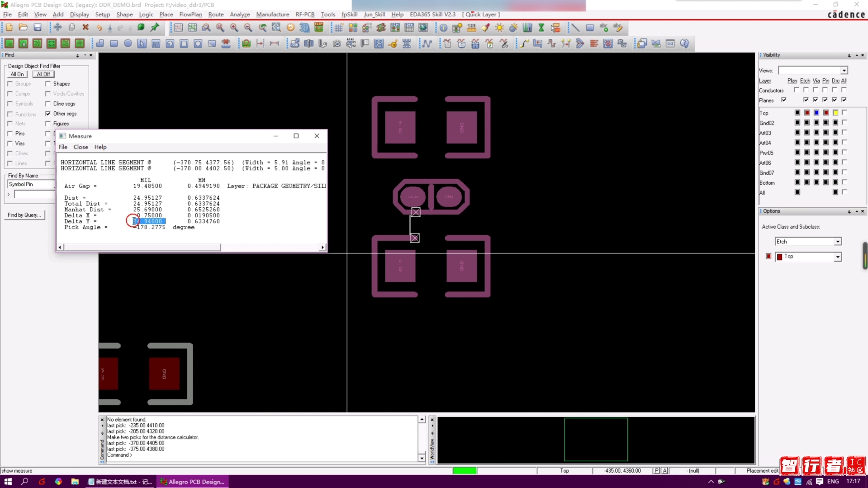Select the Shape Add polygon tool

tap(100, 43)
